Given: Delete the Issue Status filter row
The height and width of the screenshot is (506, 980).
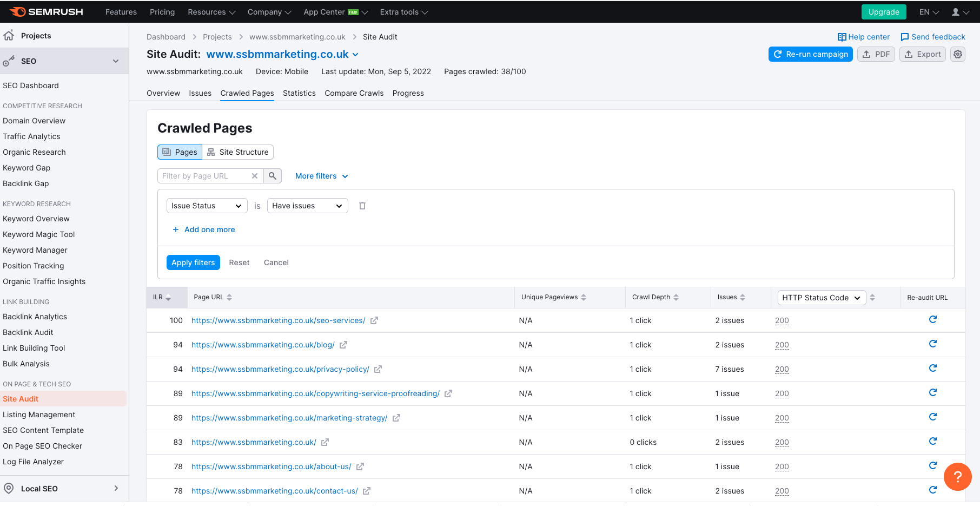Looking at the screenshot, I should [362, 206].
